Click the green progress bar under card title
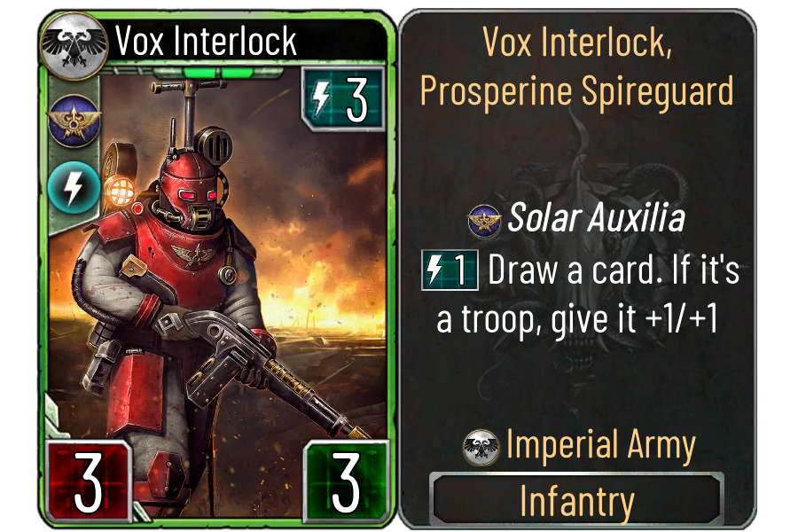The image size is (798, 532). pyautogui.click(x=219, y=73)
